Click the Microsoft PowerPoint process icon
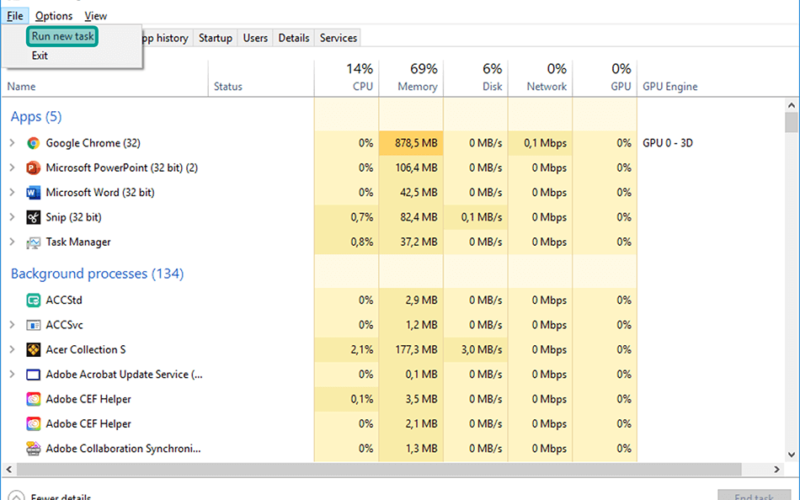This screenshot has height=500, width=800. (33, 168)
